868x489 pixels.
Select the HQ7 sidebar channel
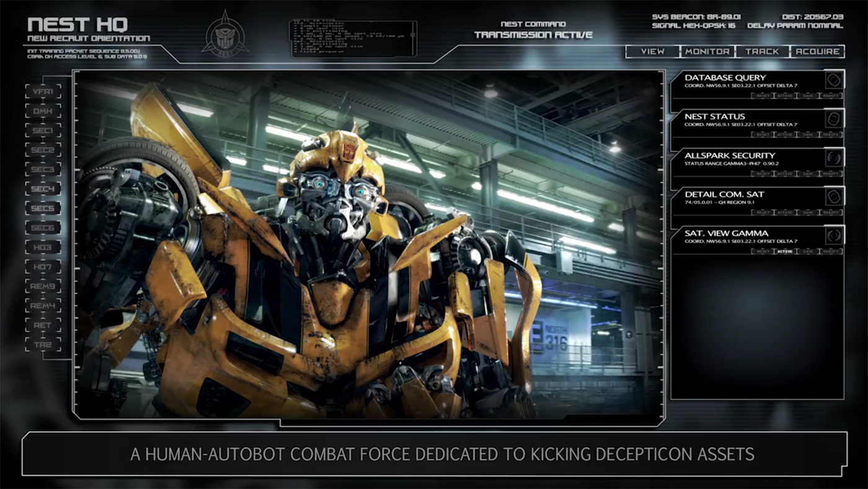(x=43, y=267)
